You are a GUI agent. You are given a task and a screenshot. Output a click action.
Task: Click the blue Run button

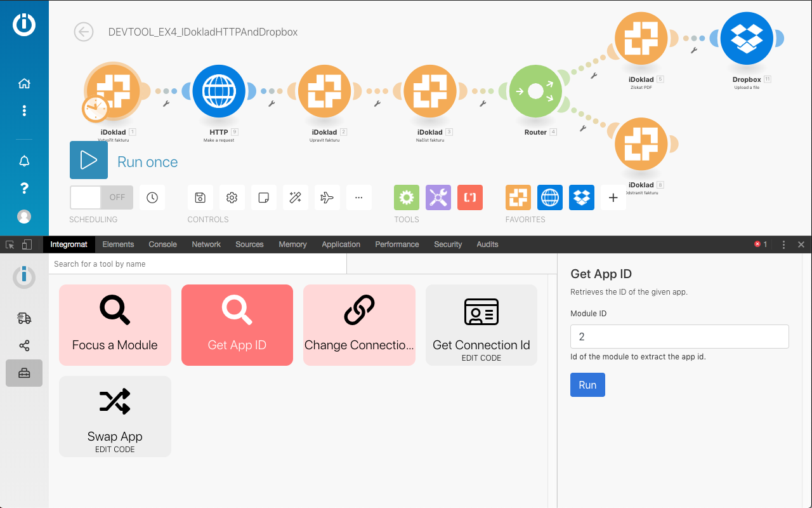[587, 385]
